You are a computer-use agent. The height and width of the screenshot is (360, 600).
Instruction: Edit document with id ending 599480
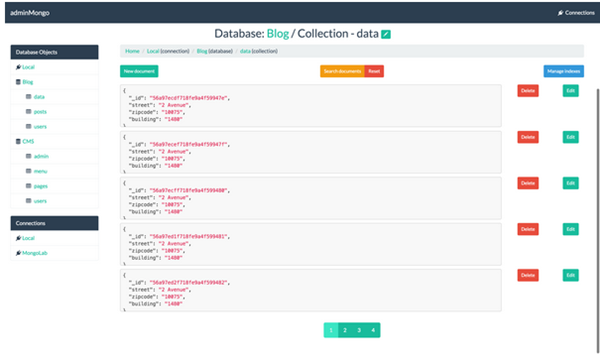570,183
